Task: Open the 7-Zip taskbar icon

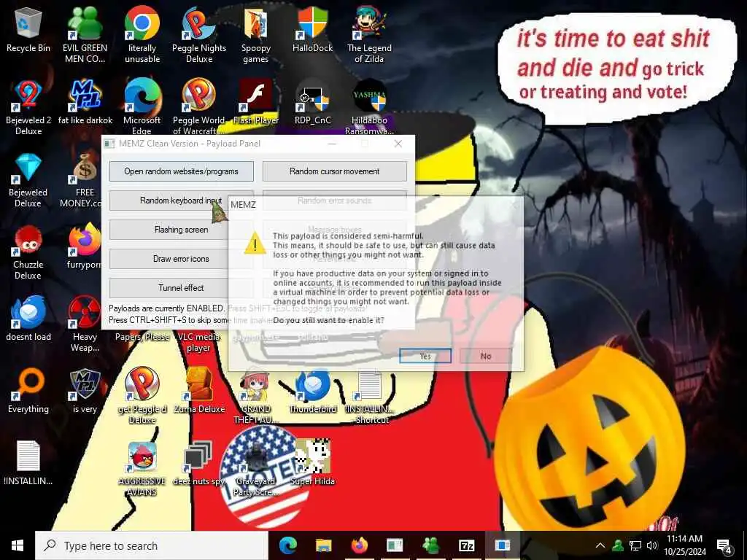Action: tap(466, 545)
